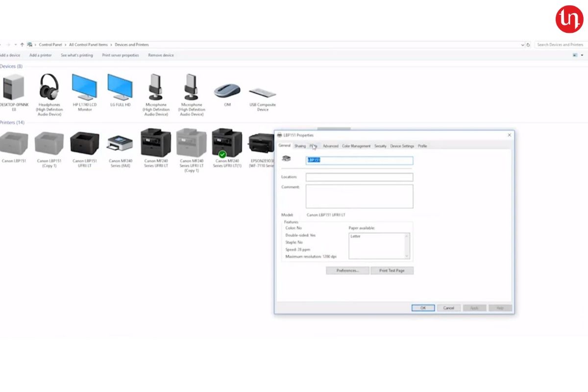
Task: Select Letter in the Paper available list
Action: pyautogui.click(x=356, y=236)
